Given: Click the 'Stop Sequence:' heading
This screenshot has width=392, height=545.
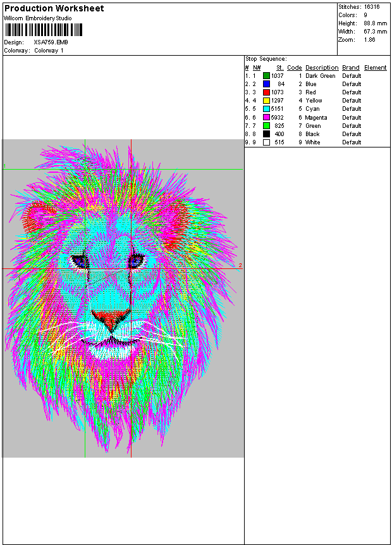Looking at the screenshot, I should click(266, 59).
